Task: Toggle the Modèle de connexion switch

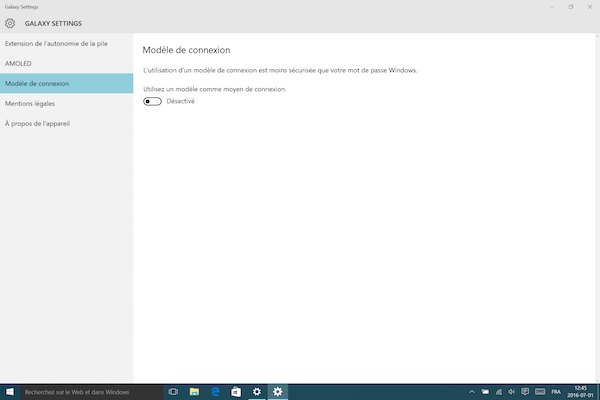Action: [152, 101]
